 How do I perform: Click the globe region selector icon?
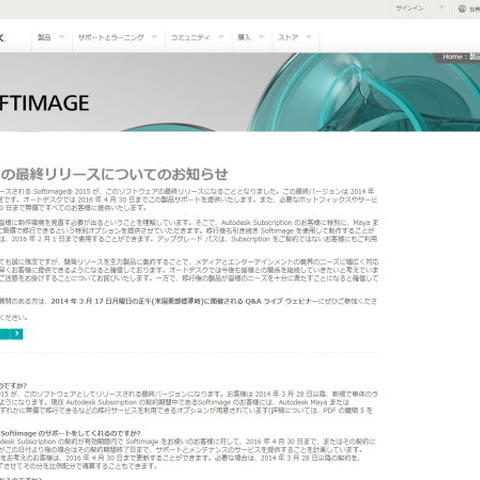[x=462, y=9]
